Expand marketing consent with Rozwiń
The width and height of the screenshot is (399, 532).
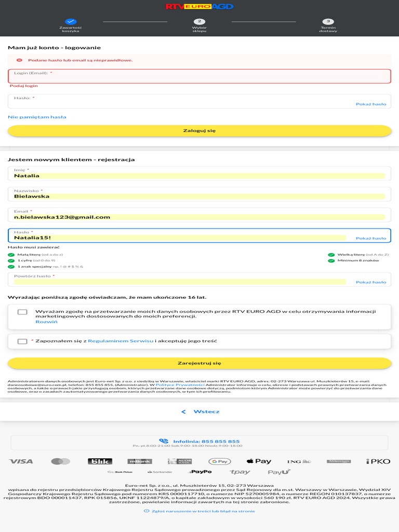(46, 322)
